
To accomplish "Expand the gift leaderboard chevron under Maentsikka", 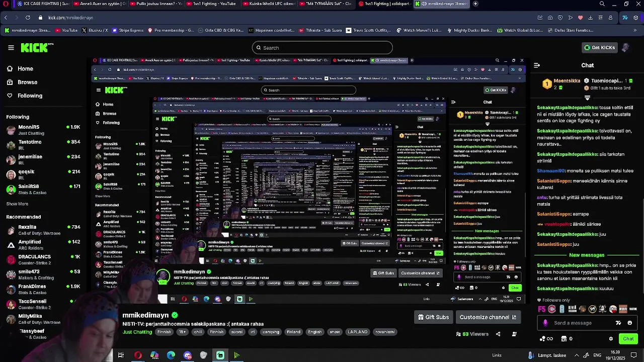I will tap(587, 98).
